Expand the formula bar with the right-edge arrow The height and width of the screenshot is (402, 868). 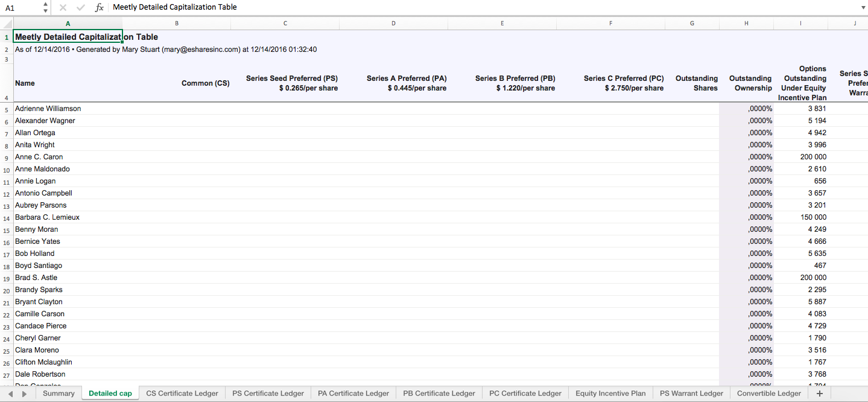coord(863,8)
